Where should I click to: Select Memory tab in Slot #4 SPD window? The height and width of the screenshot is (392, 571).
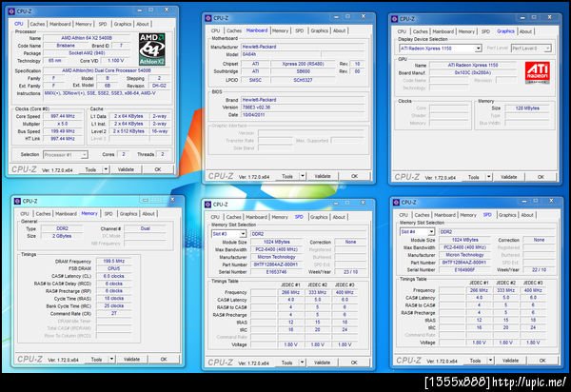point(468,215)
